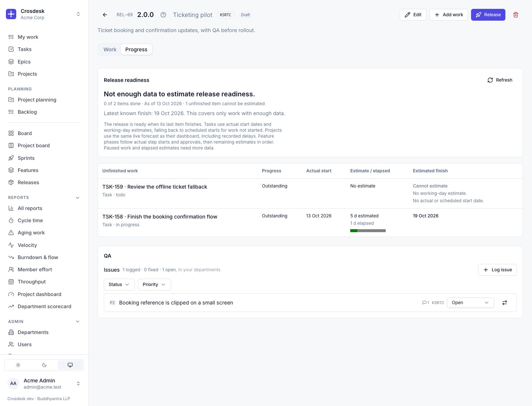Select the dark theme moon icon
532x406 pixels.
pos(44,365)
